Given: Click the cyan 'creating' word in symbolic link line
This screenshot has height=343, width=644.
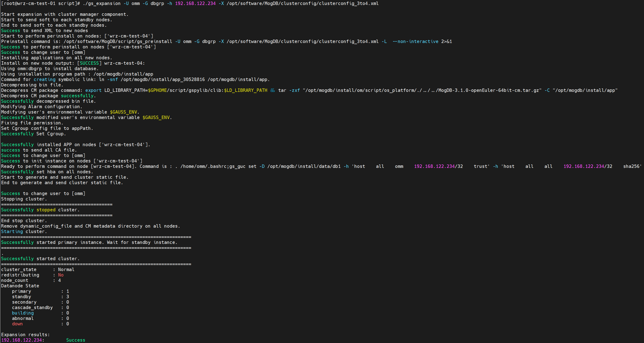Looking at the screenshot, I should click(45, 79).
